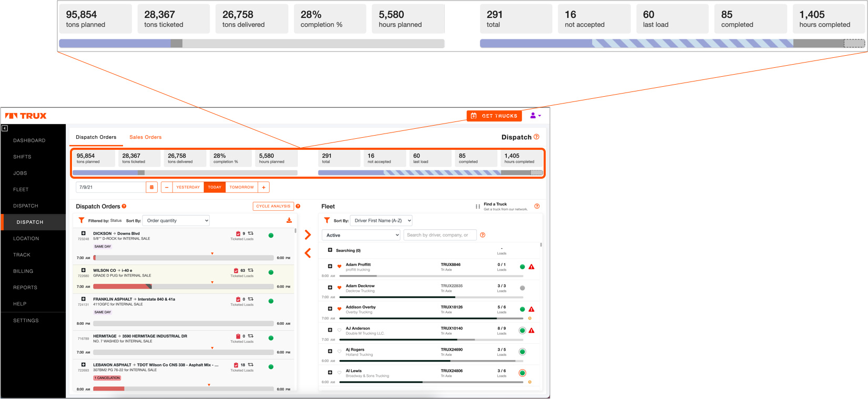Toggle favorite heart for Adam Deckrow
Screen dimensions: 868x399
[x=339, y=288]
